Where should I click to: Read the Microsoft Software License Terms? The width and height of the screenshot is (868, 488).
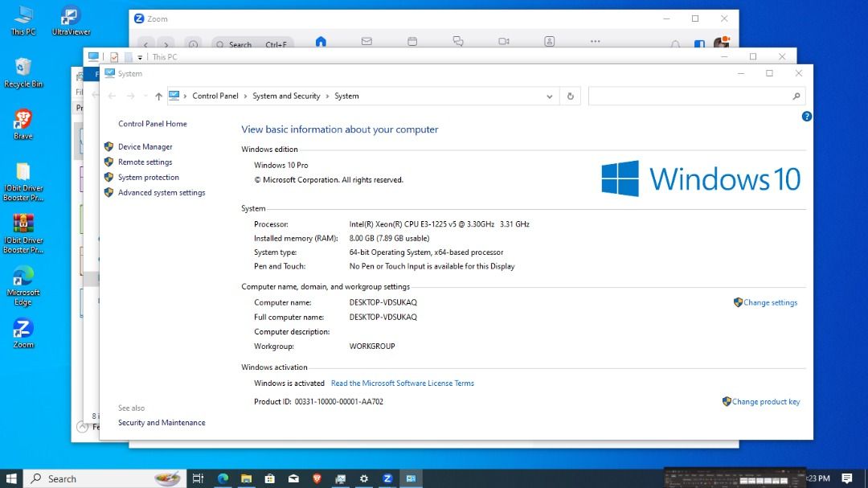(x=403, y=383)
